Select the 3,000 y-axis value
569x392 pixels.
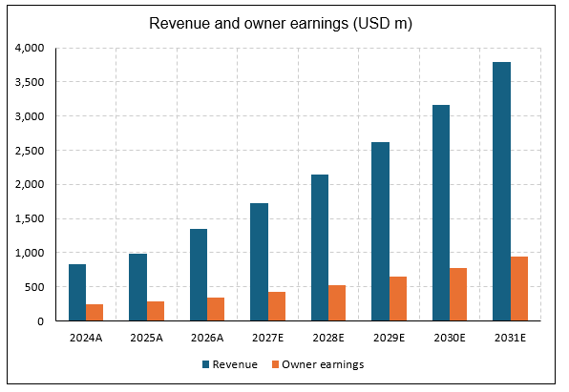pos(30,116)
